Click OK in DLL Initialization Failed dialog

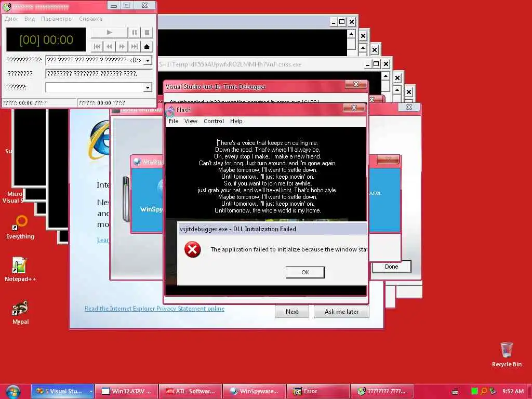[x=305, y=272]
